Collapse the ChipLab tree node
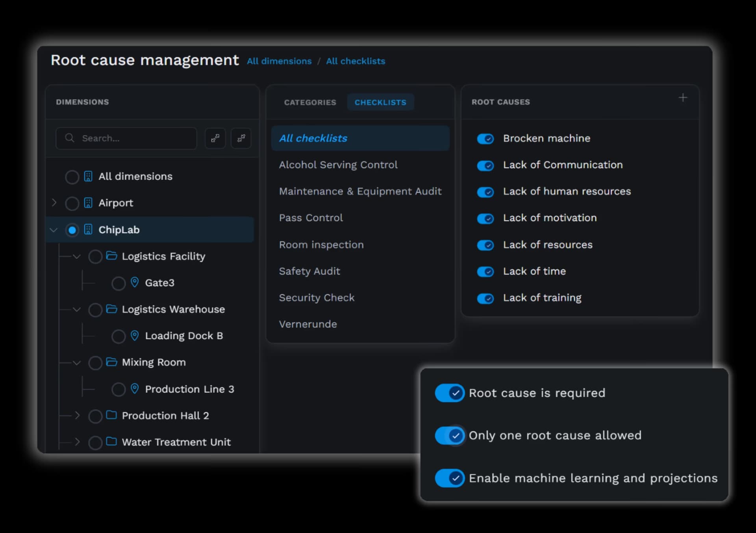The image size is (756, 533). click(x=54, y=230)
